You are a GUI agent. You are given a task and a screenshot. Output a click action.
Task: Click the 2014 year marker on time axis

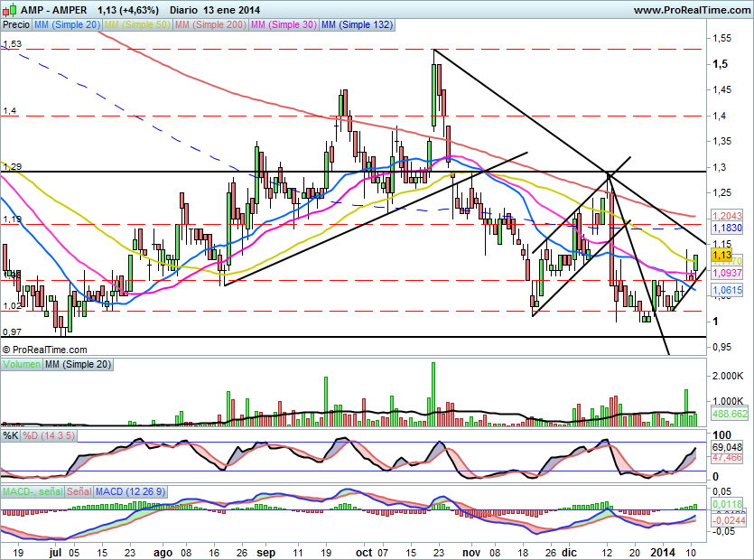pyautogui.click(x=662, y=552)
